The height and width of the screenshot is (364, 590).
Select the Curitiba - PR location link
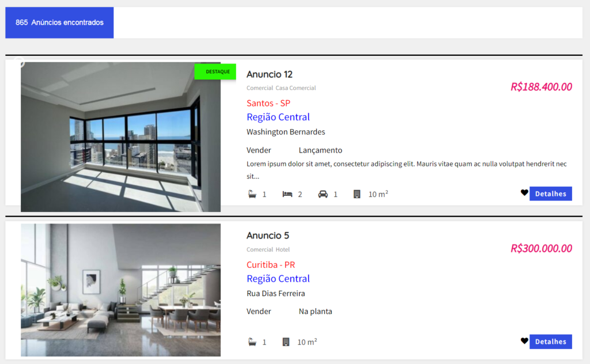pos(271,265)
